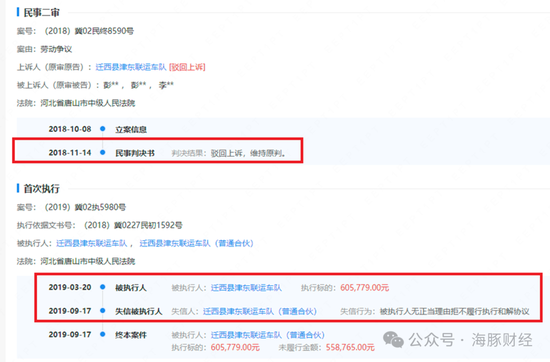
Task: Click 执行标的 amount in 终本案件 row
Action: pos(235,348)
